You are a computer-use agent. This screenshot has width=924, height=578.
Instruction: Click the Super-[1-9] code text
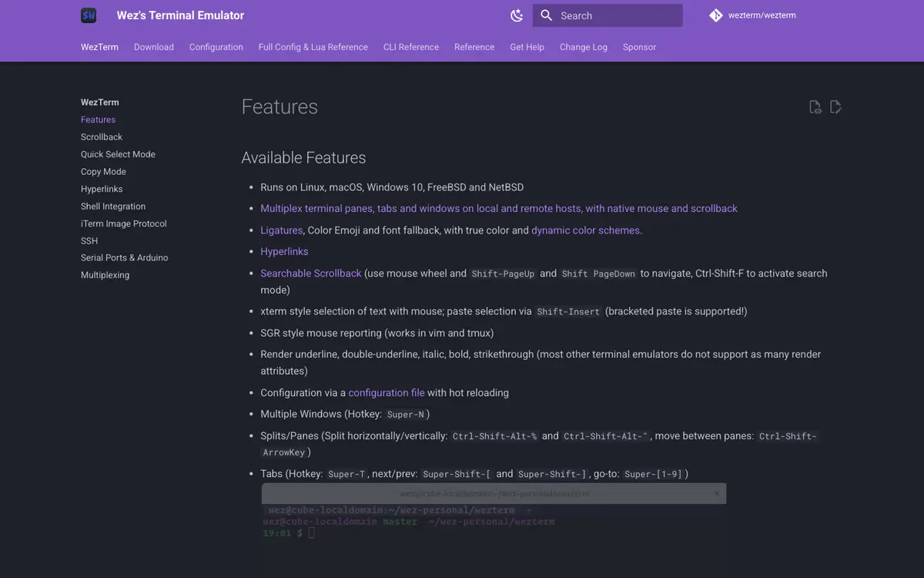(x=654, y=474)
